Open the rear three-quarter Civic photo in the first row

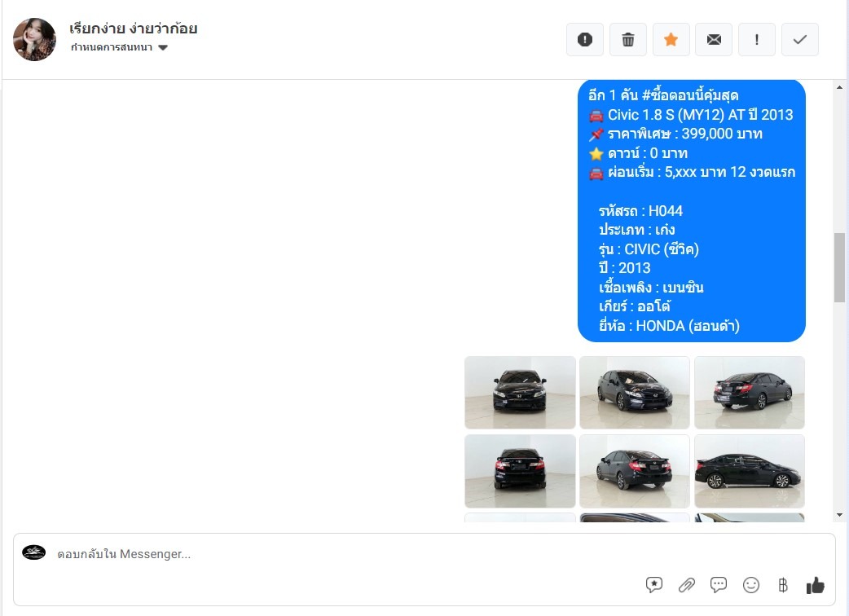coord(750,393)
